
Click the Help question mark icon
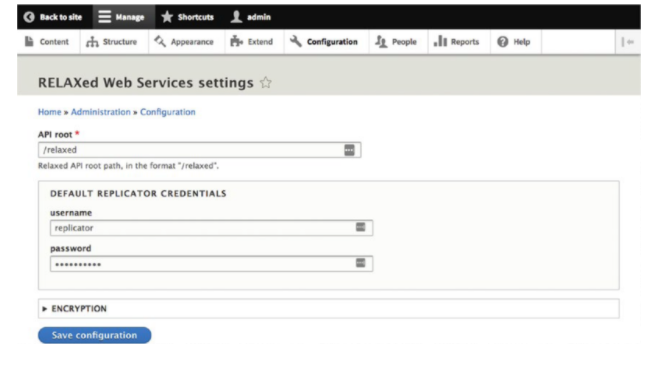pyautogui.click(x=502, y=42)
